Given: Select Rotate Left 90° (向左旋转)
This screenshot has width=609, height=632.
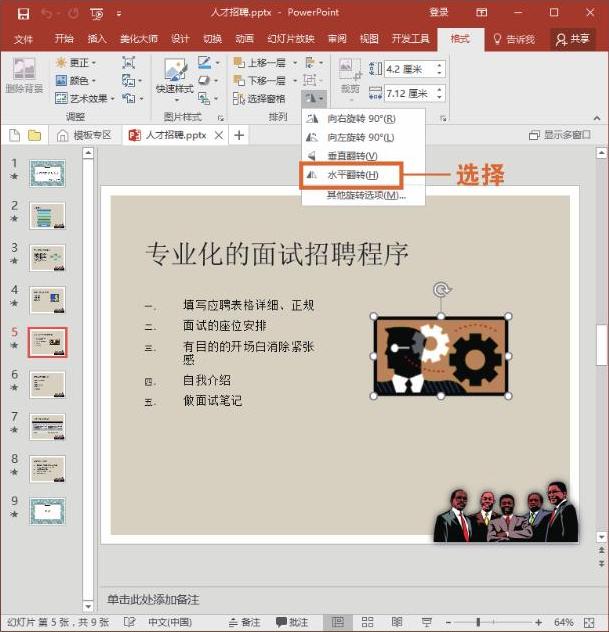Looking at the screenshot, I should tap(363, 137).
